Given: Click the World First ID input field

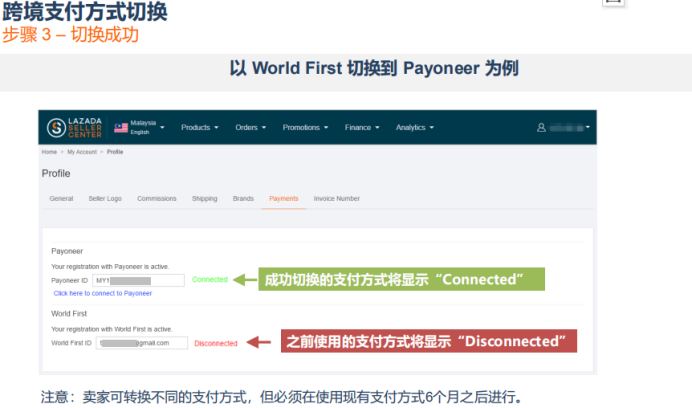Looking at the screenshot, I should (142, 343).
